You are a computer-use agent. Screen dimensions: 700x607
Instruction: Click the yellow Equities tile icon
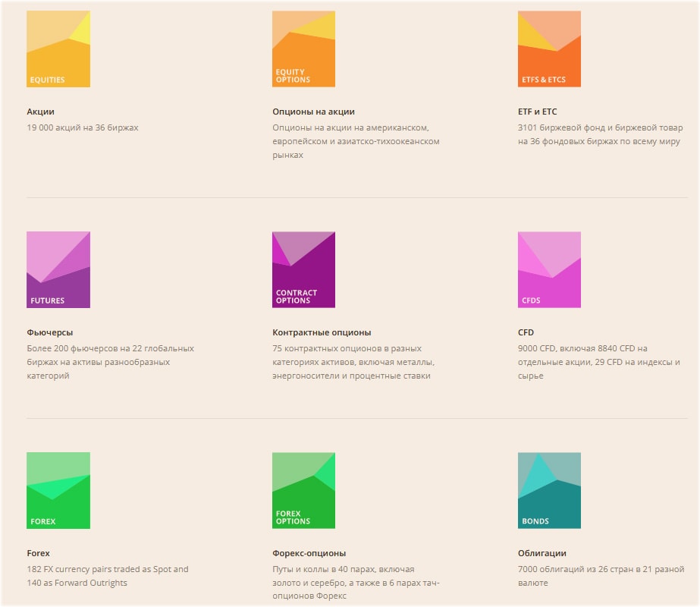click(x=58, y=49)
